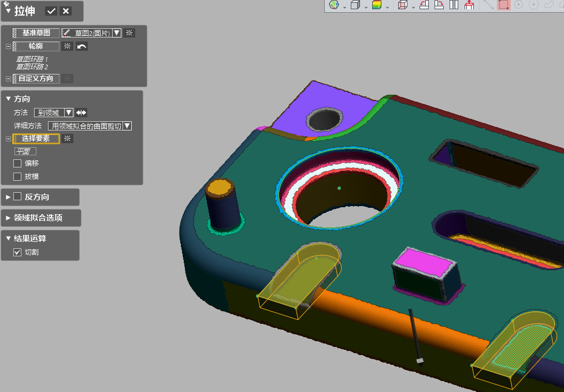Enable the 偏移 checkbox
The height and width of the screenshot is (392, 564).
click(17, 163)
